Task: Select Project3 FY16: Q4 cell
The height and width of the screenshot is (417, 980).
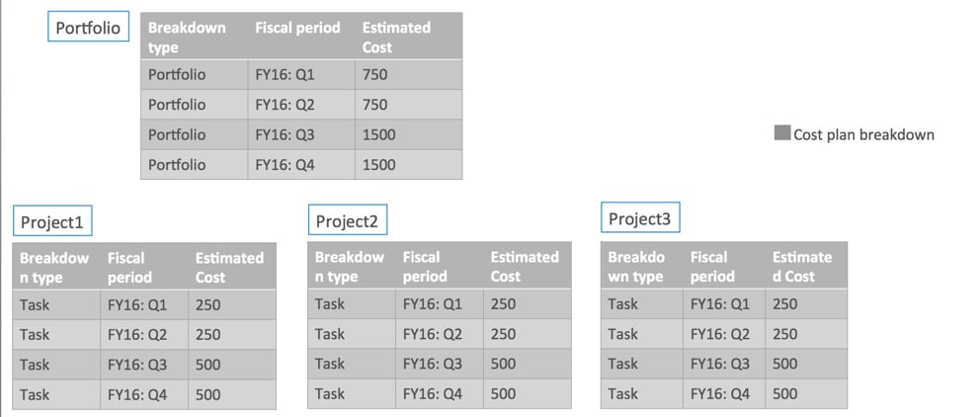Action: 724,394
